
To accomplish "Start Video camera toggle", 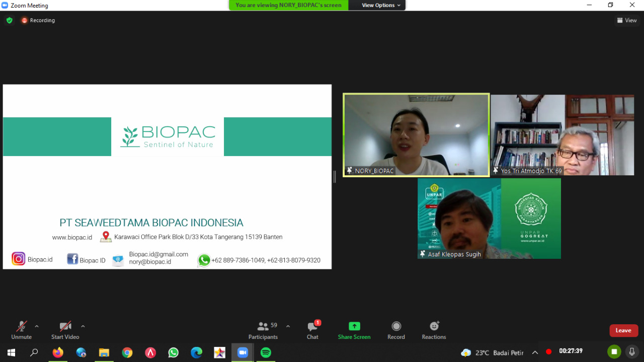I will pos(65,330).
